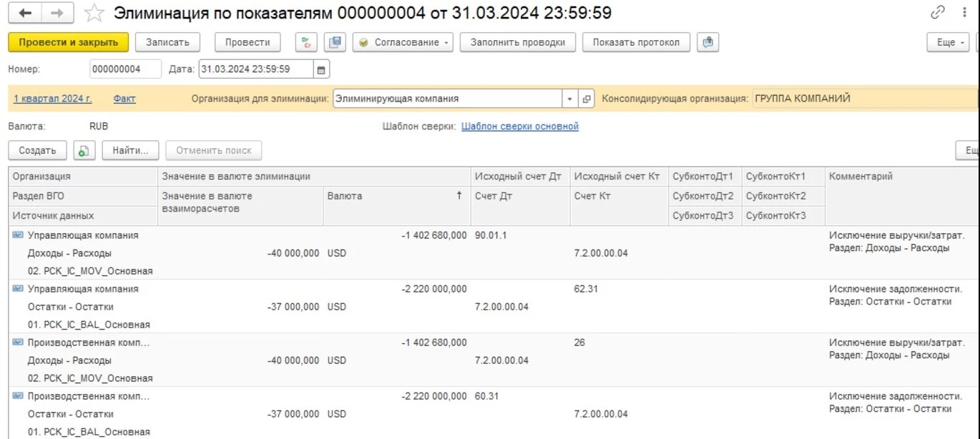This screenshot has width=980, height=439.
Task: Select source account cell 26
Action: (579, 342)
